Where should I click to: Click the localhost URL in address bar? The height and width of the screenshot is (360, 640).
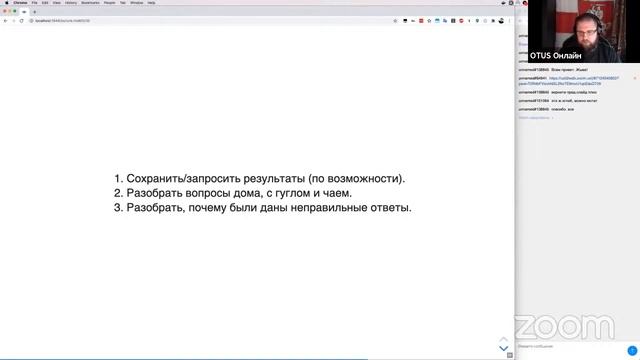62,21
